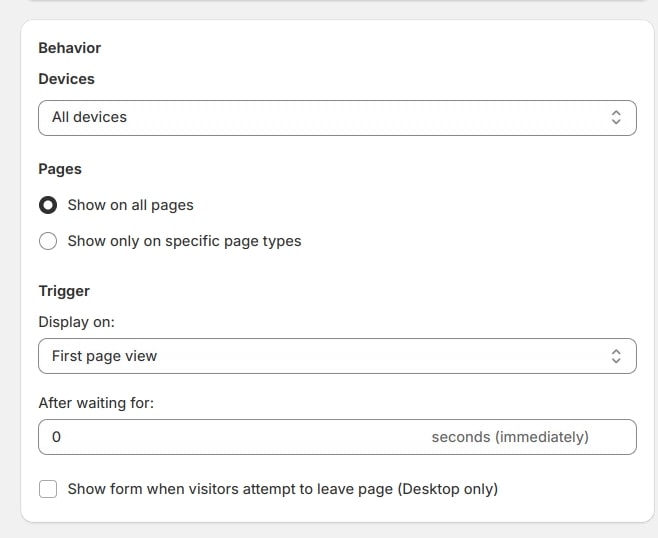
Task: Select the "Show on all pages" radio button
Action: pos(47,205)
